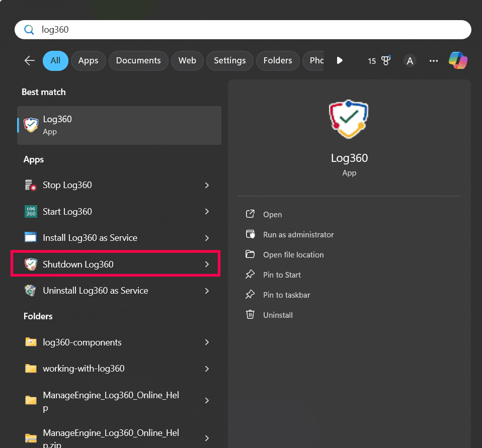
Task: Click the partially visible Photos filter tab
Action: pyautogui.click(x=313, y=60)
